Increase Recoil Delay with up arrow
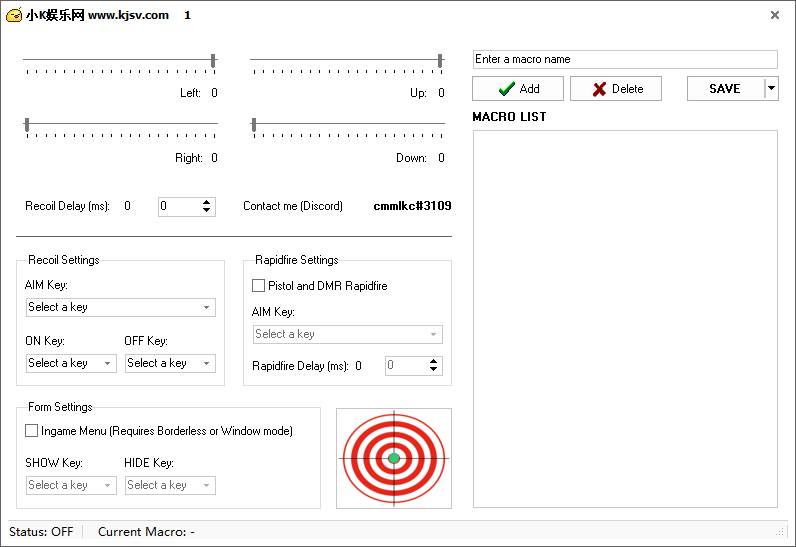This screenshot has width=796, height=547. pyautogui.click(x=206, y=202)
